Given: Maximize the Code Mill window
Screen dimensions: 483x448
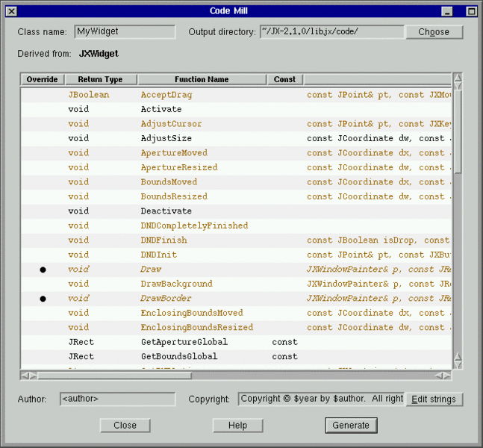Looking at the screenshot, I should [x=471, y=11].
